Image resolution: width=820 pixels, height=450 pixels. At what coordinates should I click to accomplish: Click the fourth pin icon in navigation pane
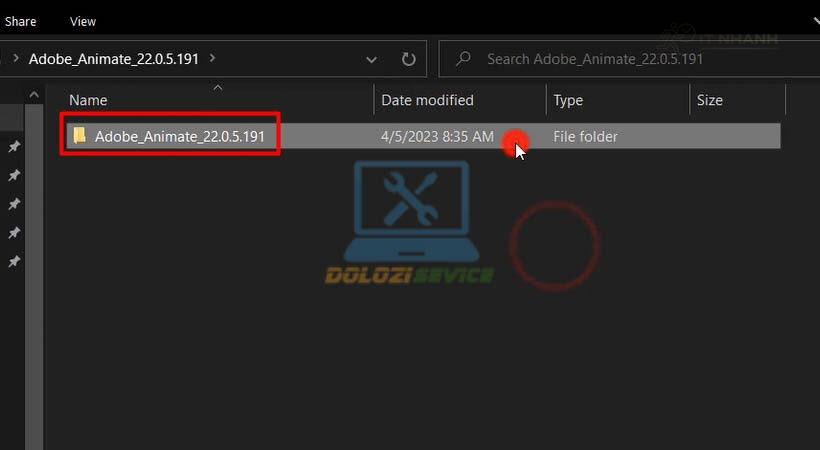pyautogui.click(x=14, y=232)
